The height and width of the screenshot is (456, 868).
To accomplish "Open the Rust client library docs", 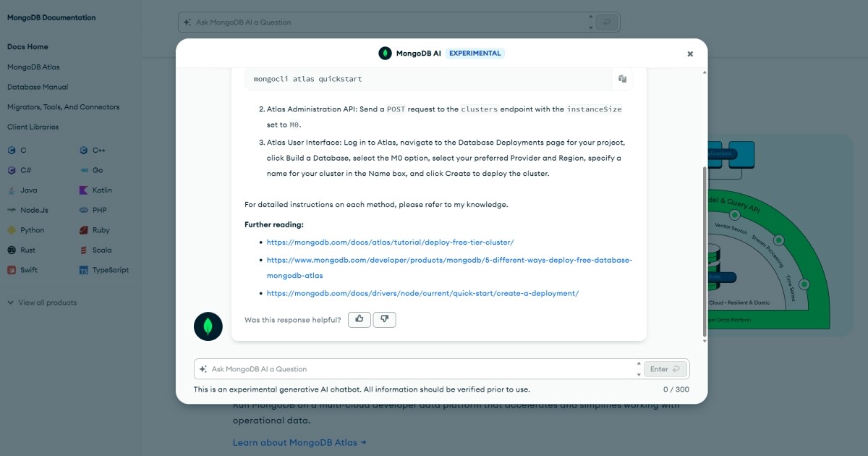I will click(27, 250).
